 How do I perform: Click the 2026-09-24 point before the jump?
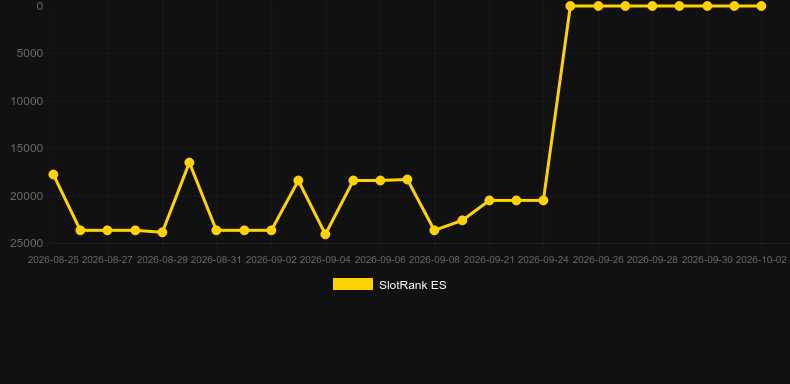pos(543,201)
